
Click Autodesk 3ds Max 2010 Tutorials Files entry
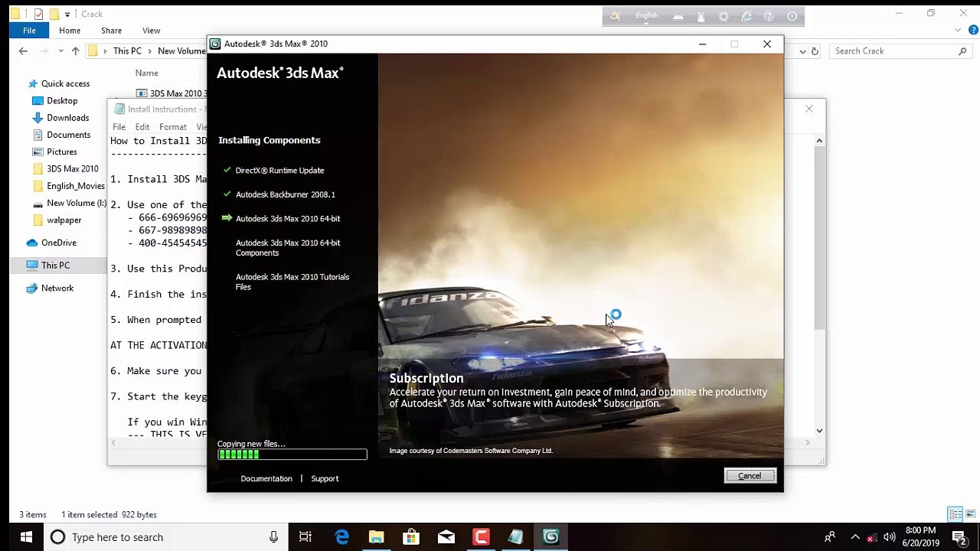[292, 282]
